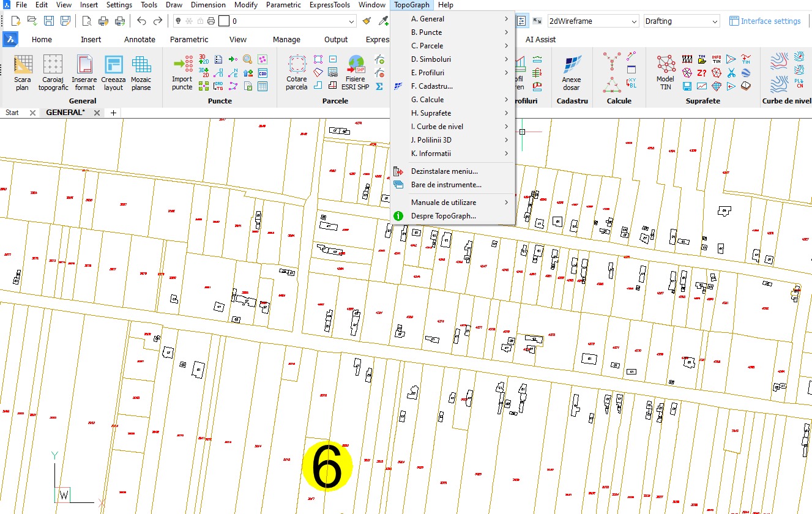Select F. Cadastru menu entry
This screenshot has width=812, height=514.
click(431, 86)
